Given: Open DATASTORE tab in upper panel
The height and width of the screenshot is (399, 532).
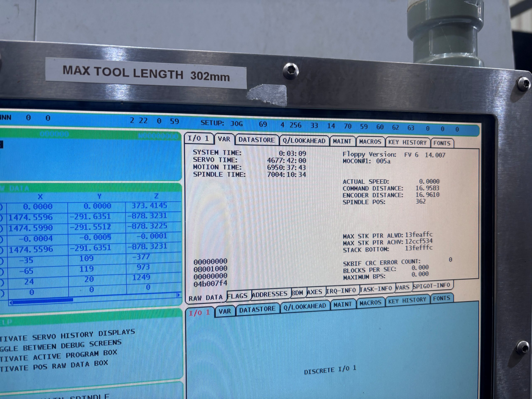Looking at the screenshot, I should [x=257, y=140].
